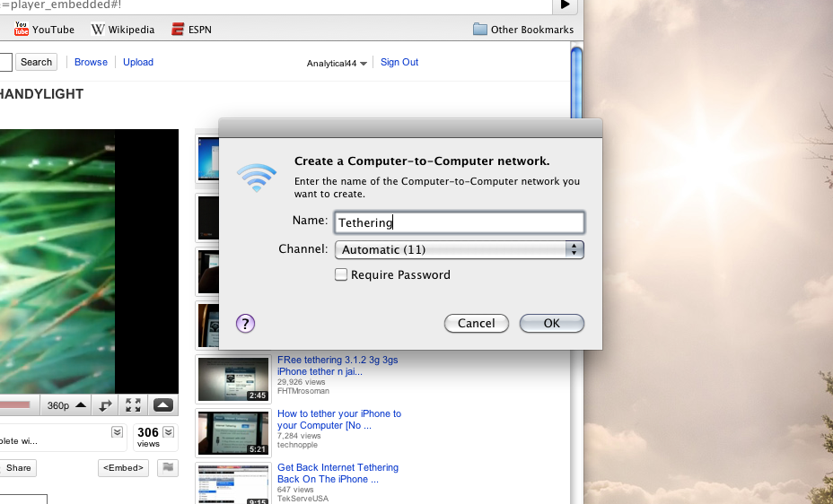Click OK to create the network
This screenshot has width=833, height=504.
(x=551, y=323)
